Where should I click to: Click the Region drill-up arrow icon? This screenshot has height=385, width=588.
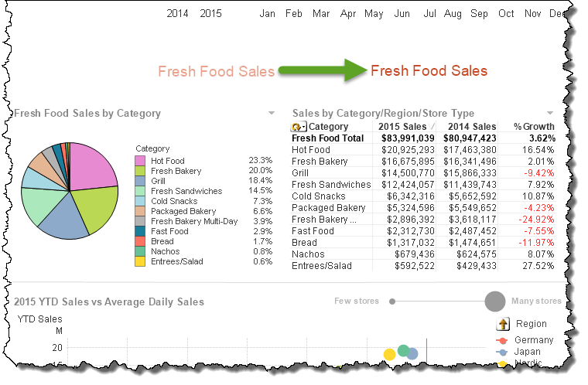503,324
